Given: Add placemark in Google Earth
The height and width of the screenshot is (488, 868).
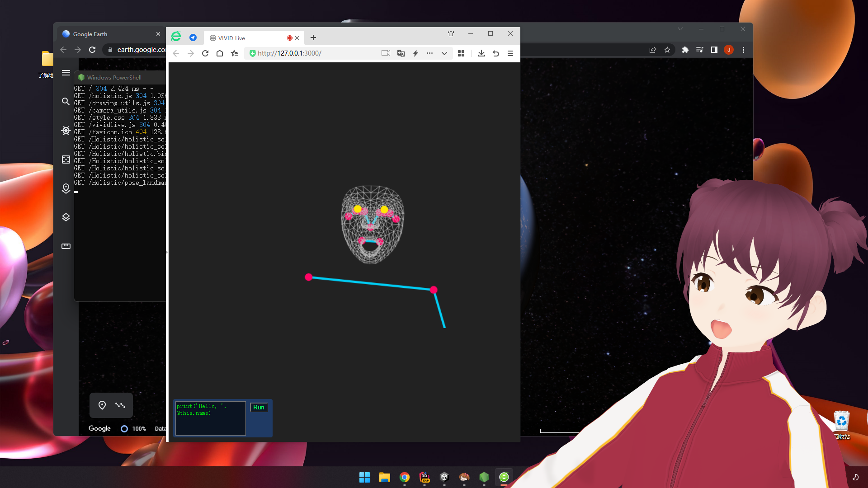Looking at the screenshot, I should (x=102, y=405).
